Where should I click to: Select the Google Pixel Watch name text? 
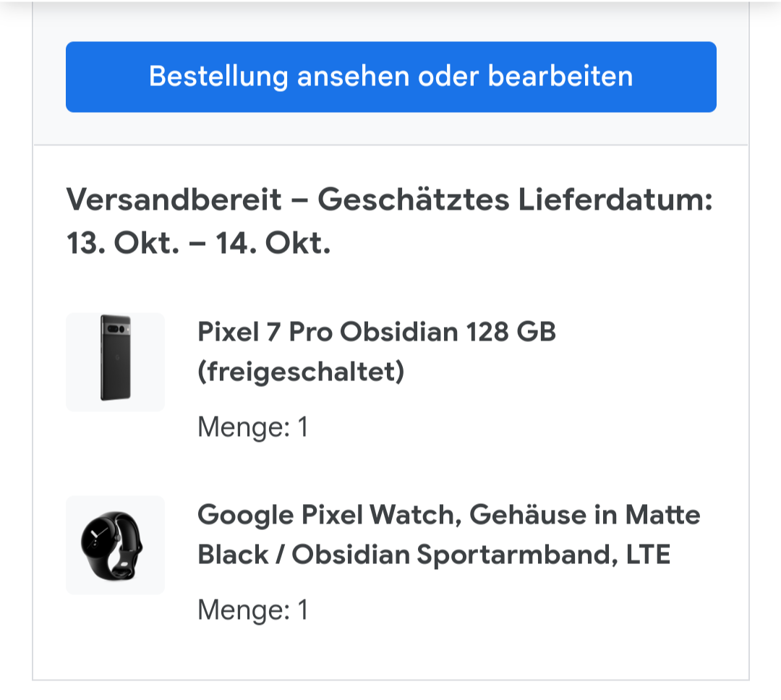[329, 515]
